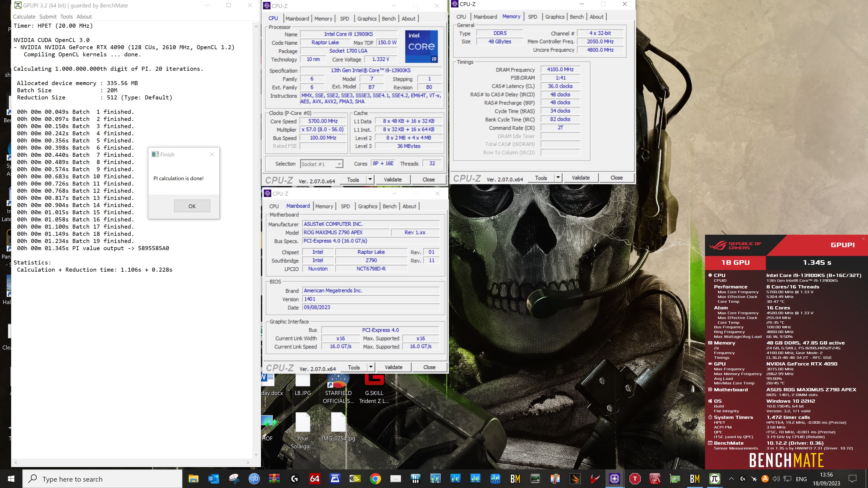Viewport: 868px width, 488px height.
Task: Switch to About tab in CPU-Z Mainboard window
Action: (x=409, y=206)
